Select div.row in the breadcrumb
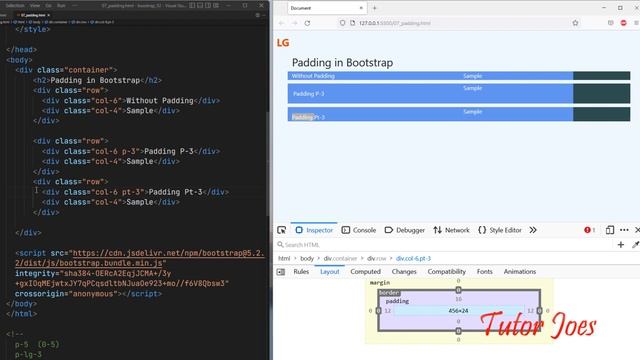Screen dimensions: 640x360 pos(376,258)
